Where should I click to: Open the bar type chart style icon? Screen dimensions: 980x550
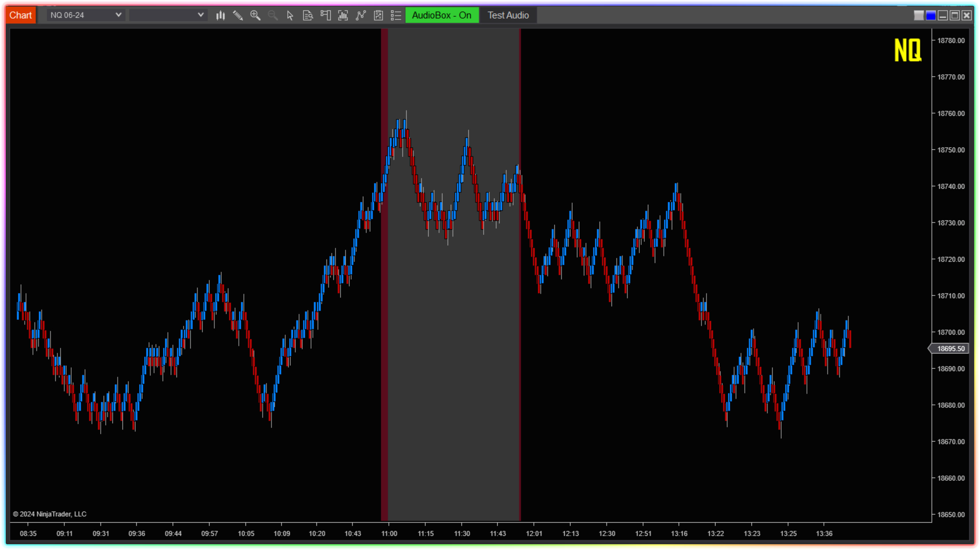[x=221, y=15]
